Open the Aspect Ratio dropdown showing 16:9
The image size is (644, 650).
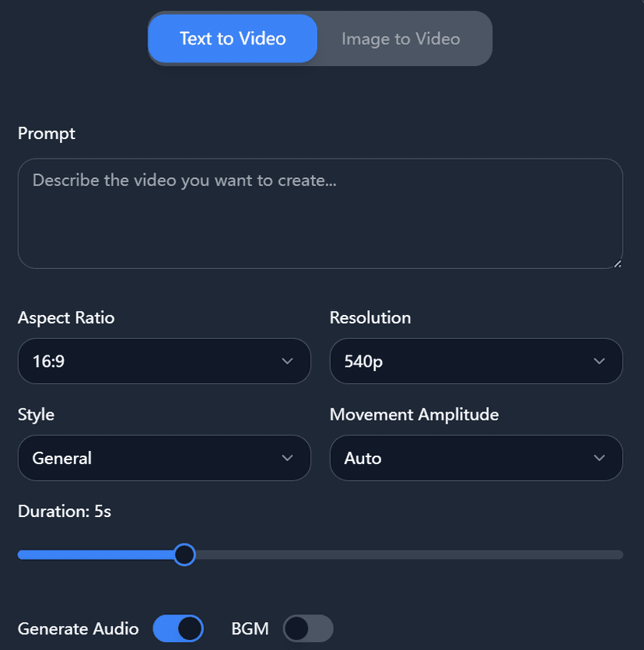tap(163, 361)
